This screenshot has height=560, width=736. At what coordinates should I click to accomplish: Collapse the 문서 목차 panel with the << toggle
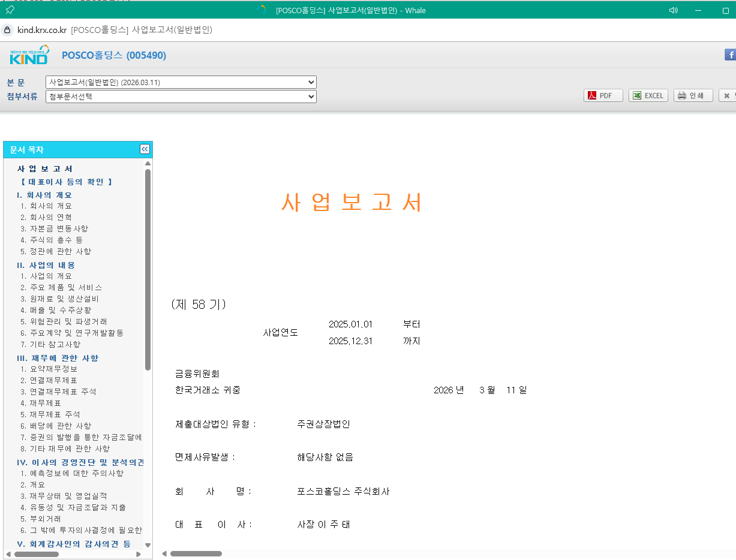click(x=144, y=149)
